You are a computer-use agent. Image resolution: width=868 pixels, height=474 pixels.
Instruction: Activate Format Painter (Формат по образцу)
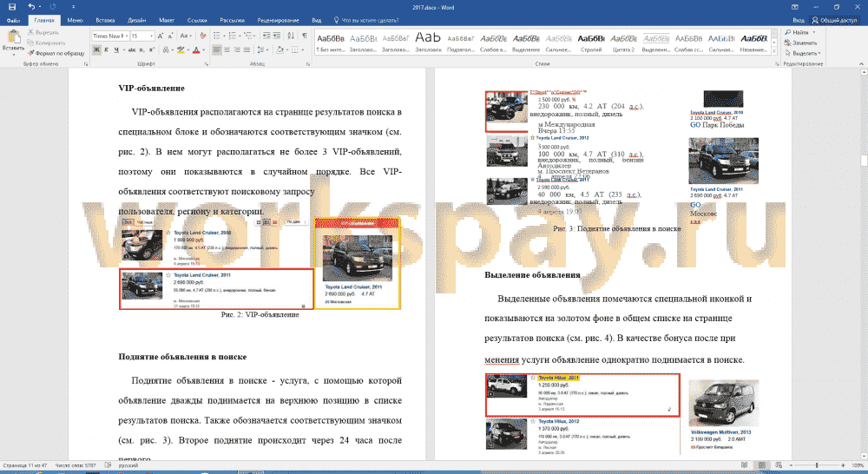(56, 53)
